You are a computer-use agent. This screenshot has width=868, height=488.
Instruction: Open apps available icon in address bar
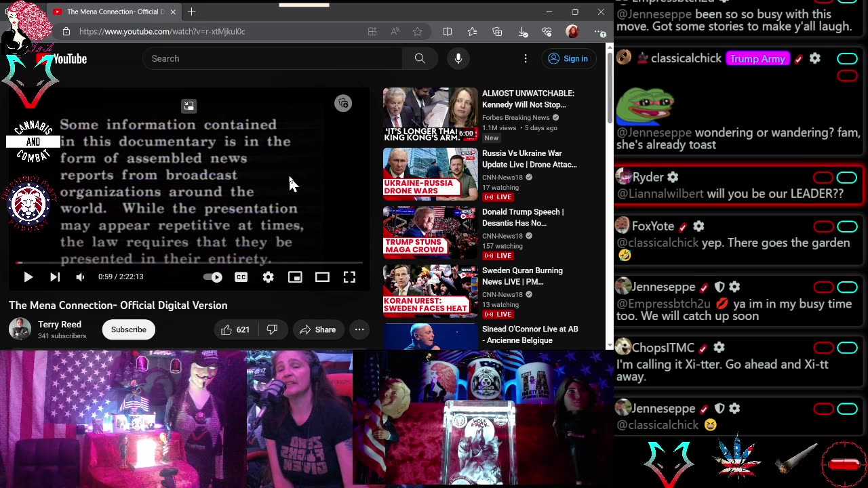(x=372, y=31)
